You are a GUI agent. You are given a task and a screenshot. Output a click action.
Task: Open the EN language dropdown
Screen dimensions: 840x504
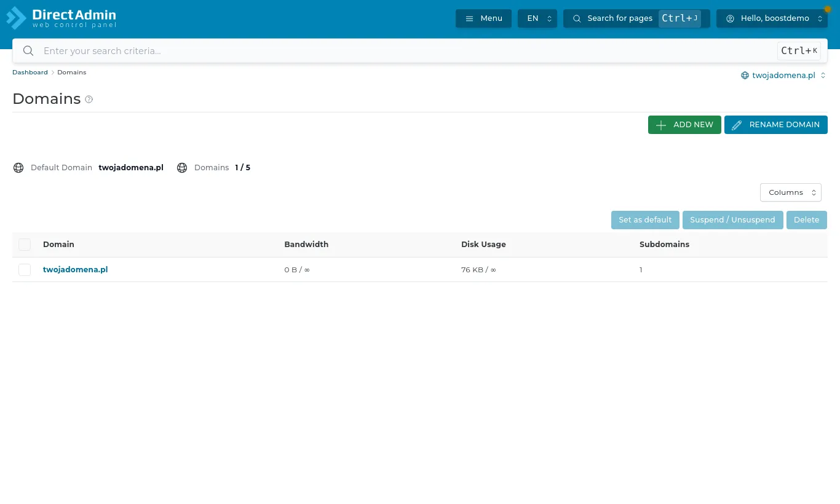537,18
